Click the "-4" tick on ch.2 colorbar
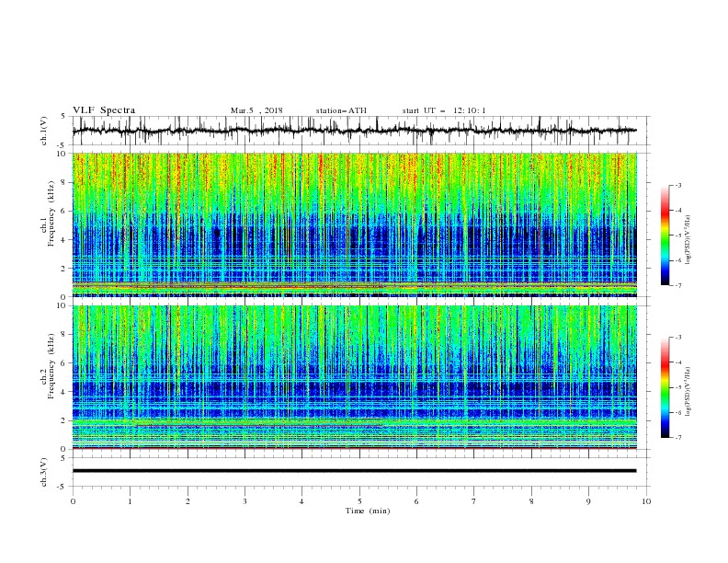 pos(678,362)
